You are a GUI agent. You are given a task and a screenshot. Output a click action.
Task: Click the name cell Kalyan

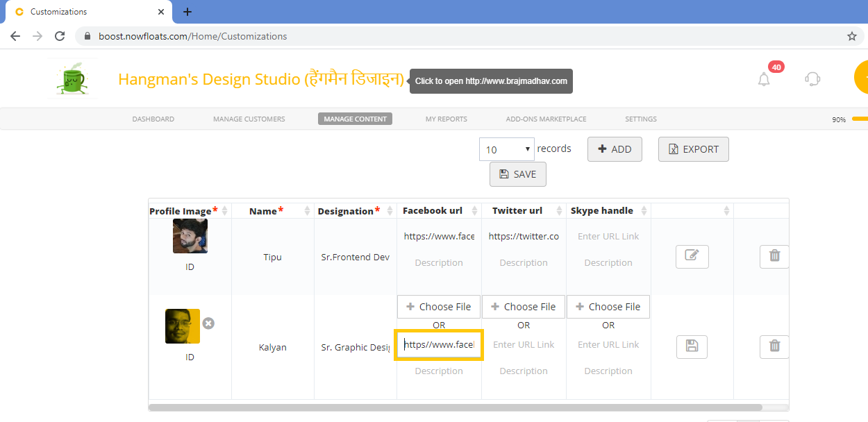pos(272,347)
